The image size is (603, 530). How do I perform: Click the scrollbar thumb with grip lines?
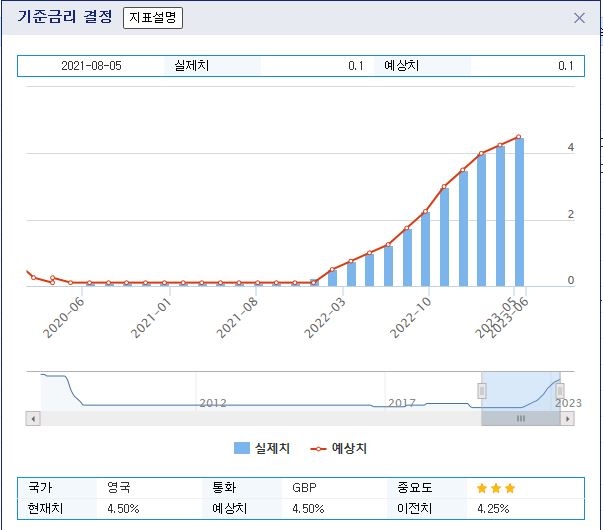pyautogui.click(x=521, y=418)
